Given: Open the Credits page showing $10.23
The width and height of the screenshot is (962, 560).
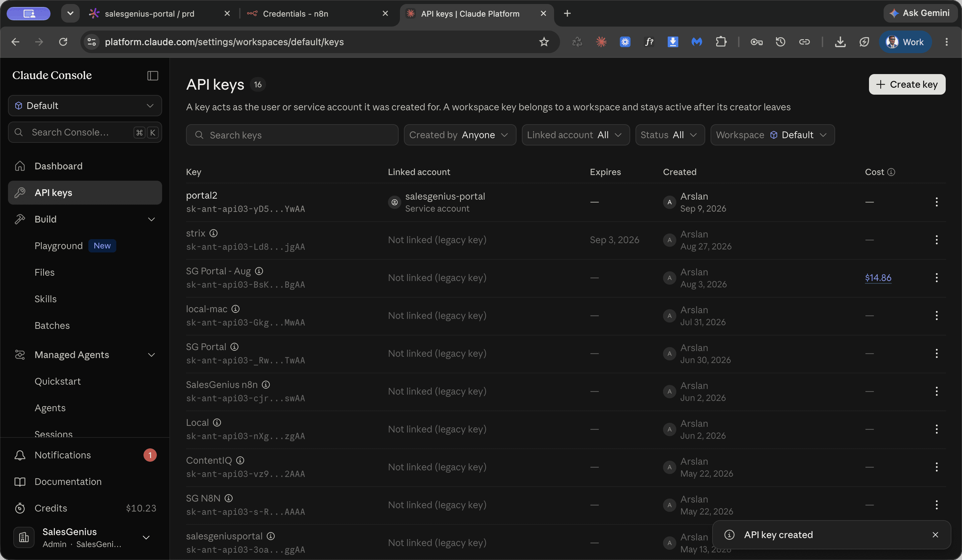Looking at the screenshot, I should pyautogui.click(x=85, y=508).
